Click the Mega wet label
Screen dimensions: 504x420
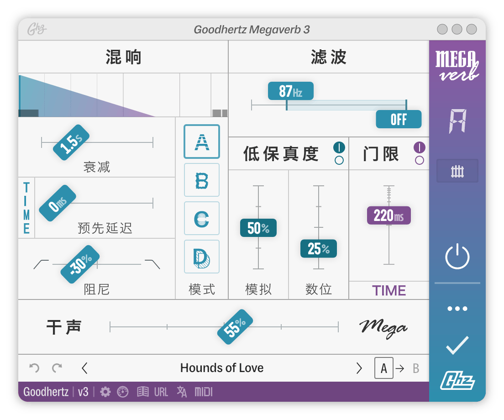click(x=383, y=328)
